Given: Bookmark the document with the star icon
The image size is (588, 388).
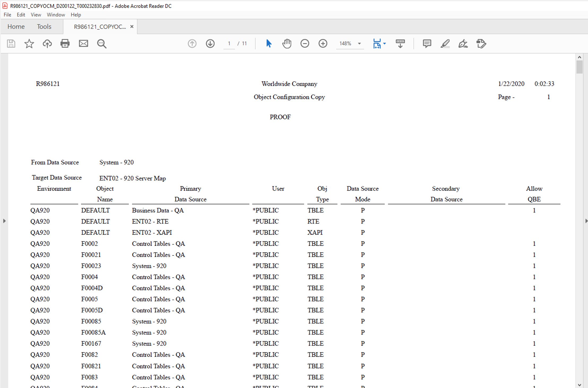Looking at the screenshot, I should click(x=29, y=43).
